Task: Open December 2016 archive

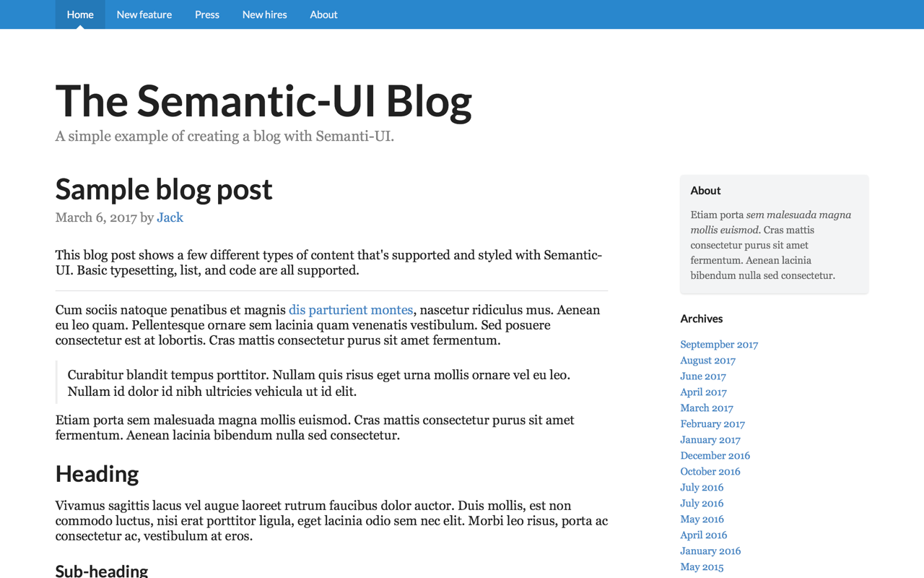Action: (x=715, y=456)
